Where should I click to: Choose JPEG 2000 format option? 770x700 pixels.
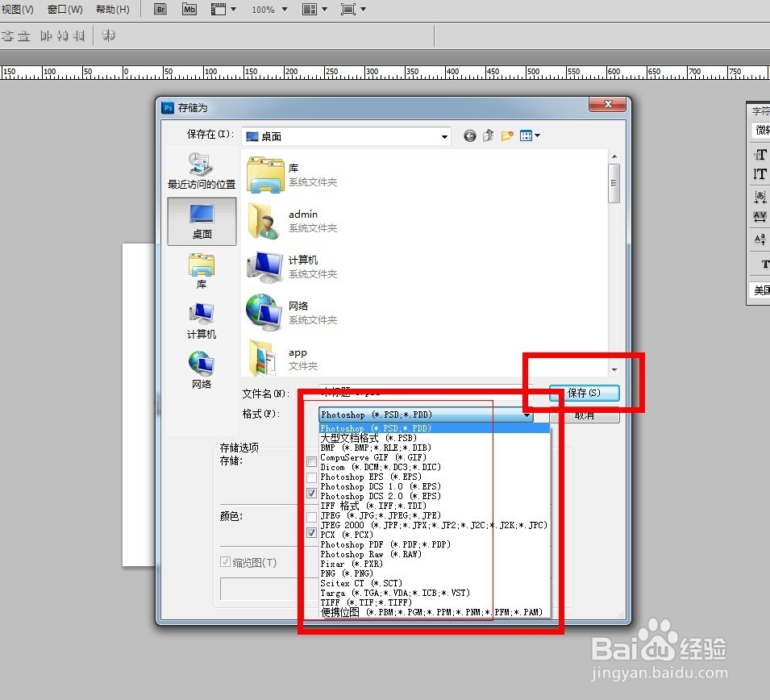[x=434, y=525]
